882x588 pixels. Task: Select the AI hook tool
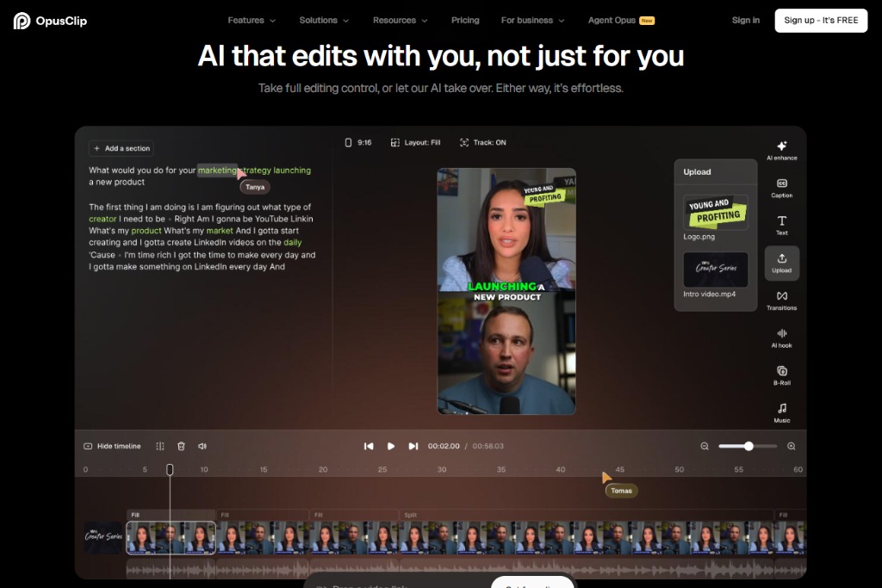pos(781,337)
